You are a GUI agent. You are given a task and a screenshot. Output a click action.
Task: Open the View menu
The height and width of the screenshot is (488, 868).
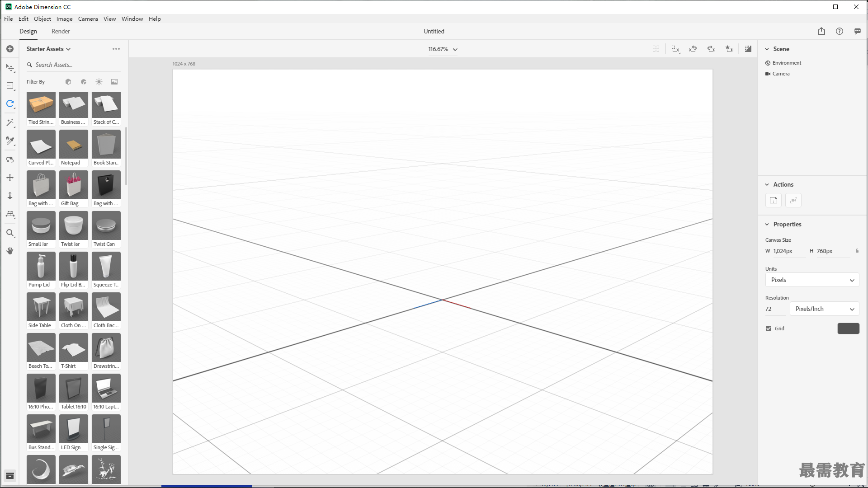[109, 19]
